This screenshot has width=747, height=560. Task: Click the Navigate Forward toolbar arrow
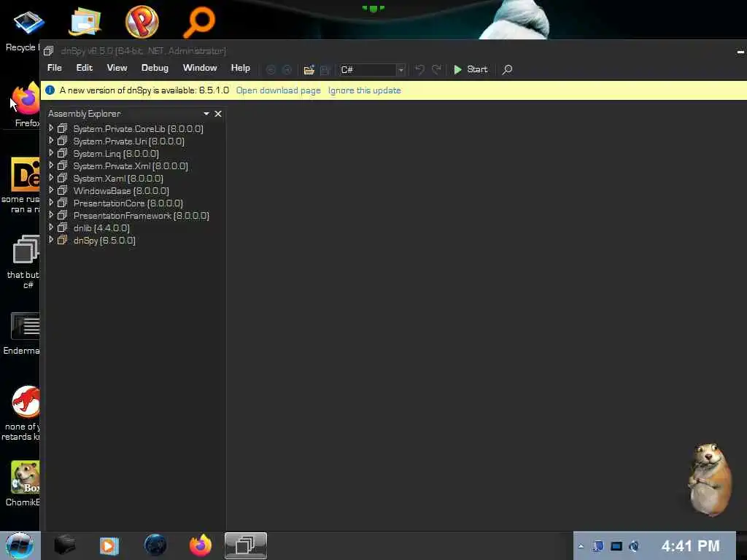(287, 69)
